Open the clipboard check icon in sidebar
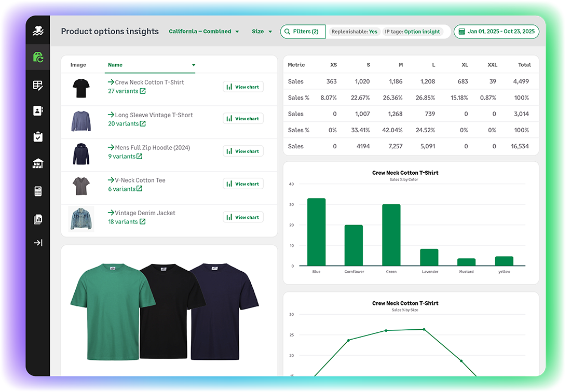571x392 pixels. 38,137
